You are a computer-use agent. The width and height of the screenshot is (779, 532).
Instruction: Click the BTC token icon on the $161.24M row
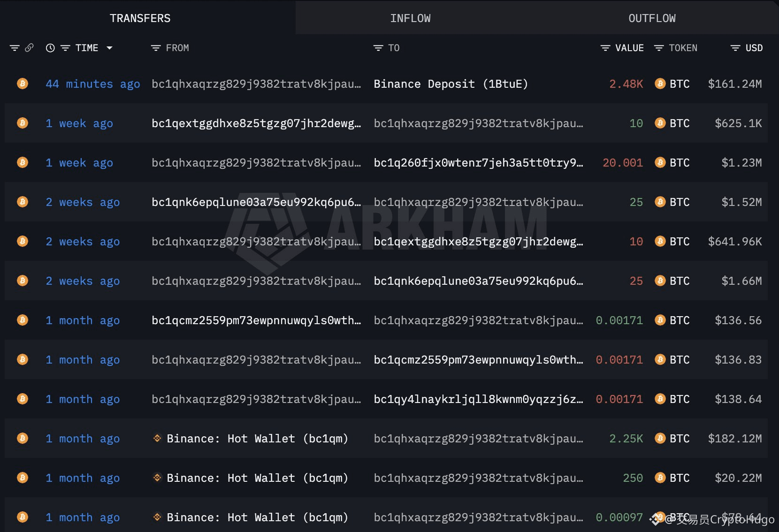[x=660, y=84]
